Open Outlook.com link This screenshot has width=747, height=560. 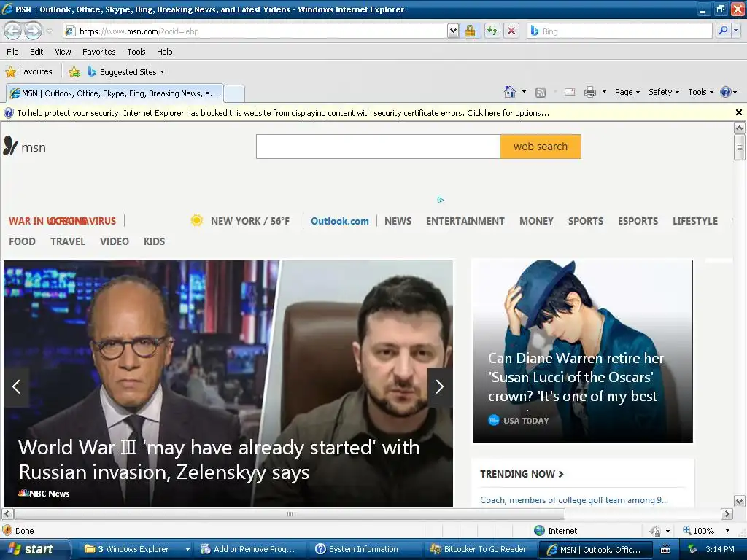tap(340, 221)
